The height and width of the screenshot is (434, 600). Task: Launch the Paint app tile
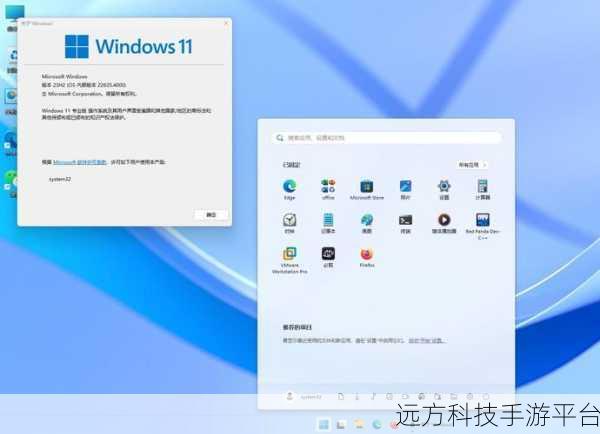pos(367,223)
